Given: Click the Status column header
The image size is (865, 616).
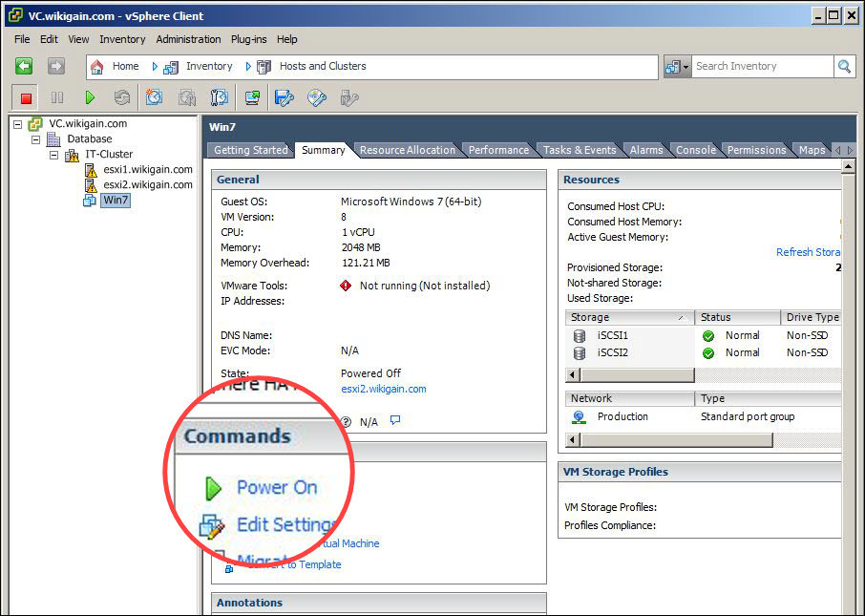Looking at the screenshot, I should pos(738,317).
